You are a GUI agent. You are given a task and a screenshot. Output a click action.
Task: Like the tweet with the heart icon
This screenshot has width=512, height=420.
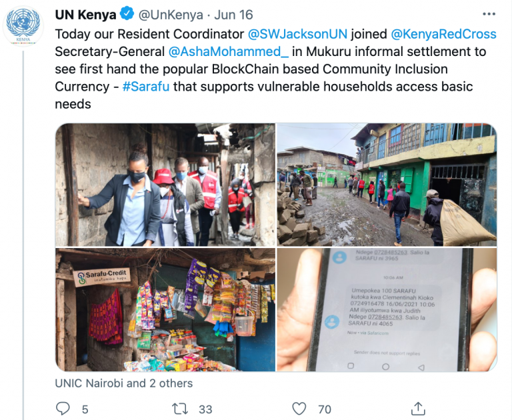(299, 409)
